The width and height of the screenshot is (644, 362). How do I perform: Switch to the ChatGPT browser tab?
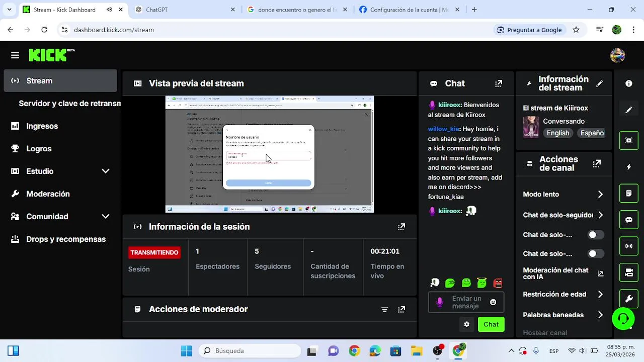[x=185, y=10]
